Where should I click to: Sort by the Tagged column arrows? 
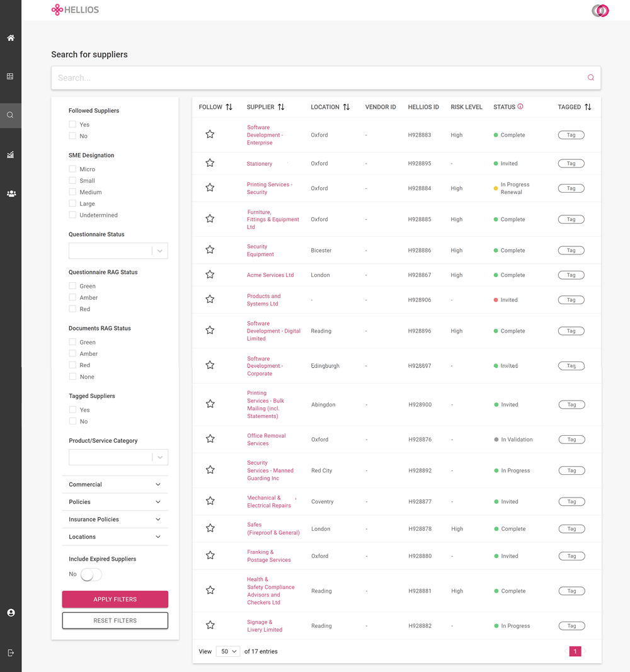588,106
